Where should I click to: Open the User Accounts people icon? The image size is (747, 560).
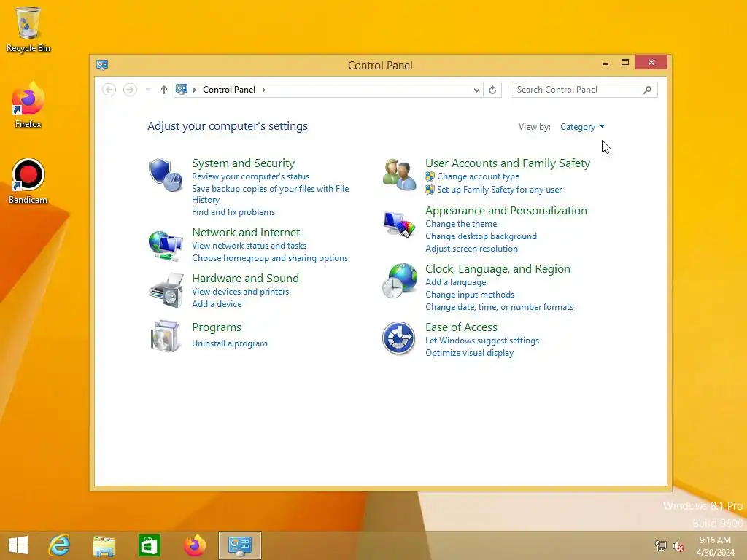pyautogui.click(x=399, y=175)
